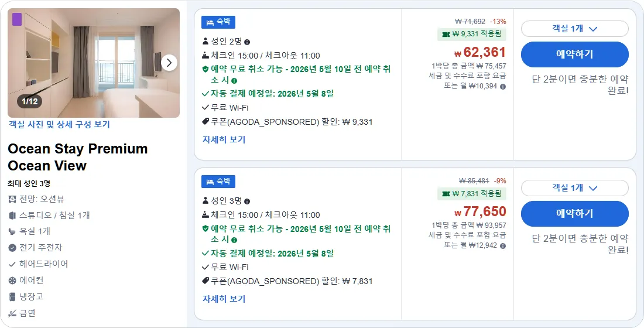Click the purple badge on the room photo
This screenshot has width=644, height=328.
tap(17, 19)
